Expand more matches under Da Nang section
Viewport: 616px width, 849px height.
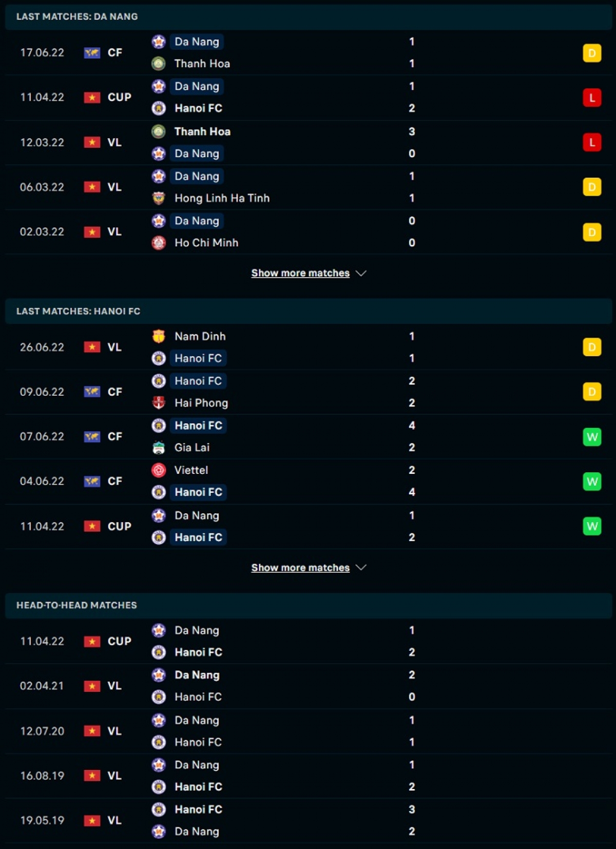(x=300, y=273)
